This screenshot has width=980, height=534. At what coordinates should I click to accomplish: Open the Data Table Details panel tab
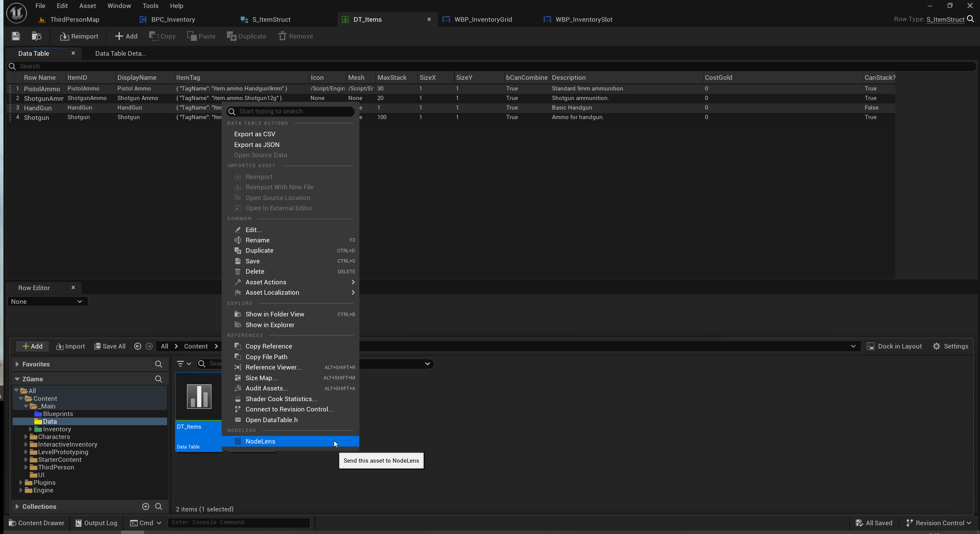pyautogui.click(x=120, y=53)
